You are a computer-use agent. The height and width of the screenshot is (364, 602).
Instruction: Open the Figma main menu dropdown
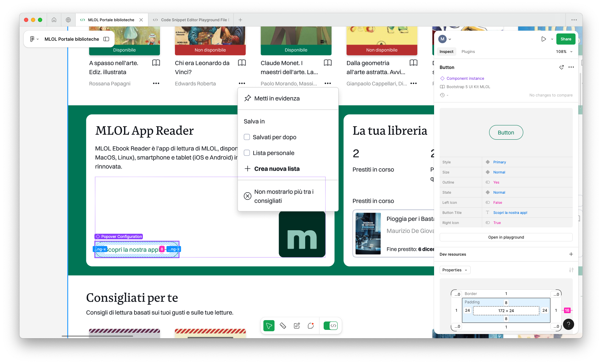(x=34, y=39)
